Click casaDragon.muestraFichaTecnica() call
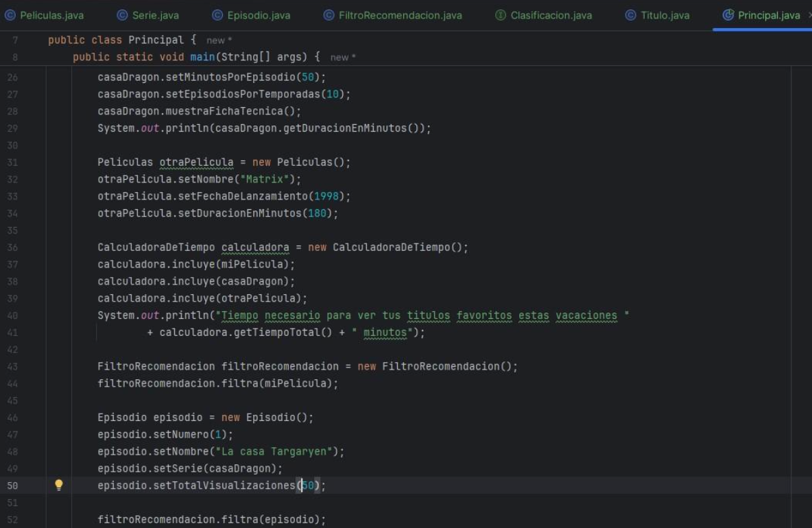Viewport: 812px width, 528px height. [x=199, y=111]
